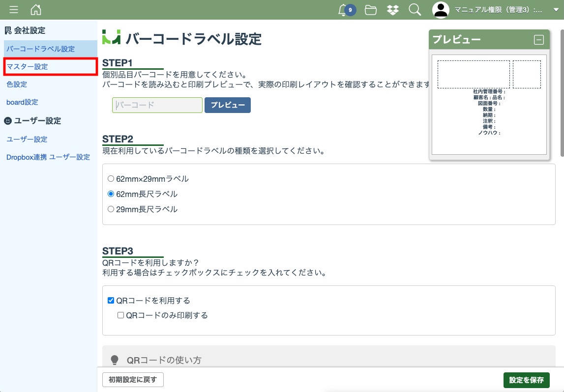The height and width of the screenshot is (392, 564).
Task: Go to home via house icon
Action: click(36, 10)
